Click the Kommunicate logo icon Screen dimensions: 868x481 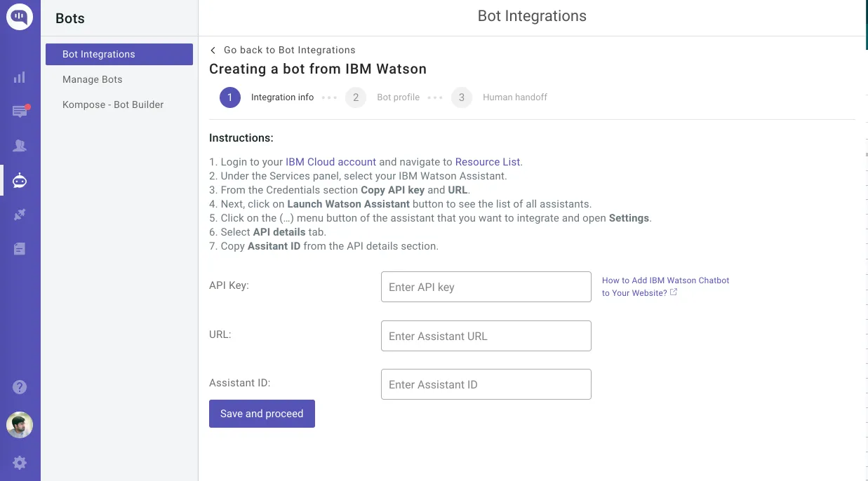click(x=20, y=18)
